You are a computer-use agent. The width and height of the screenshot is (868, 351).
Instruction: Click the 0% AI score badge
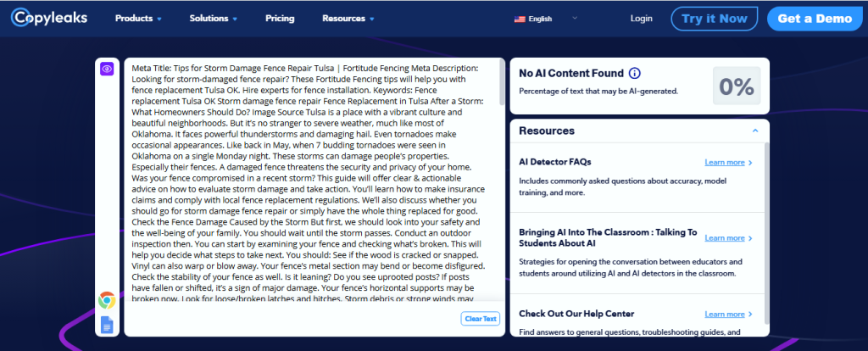coord(736,86)
